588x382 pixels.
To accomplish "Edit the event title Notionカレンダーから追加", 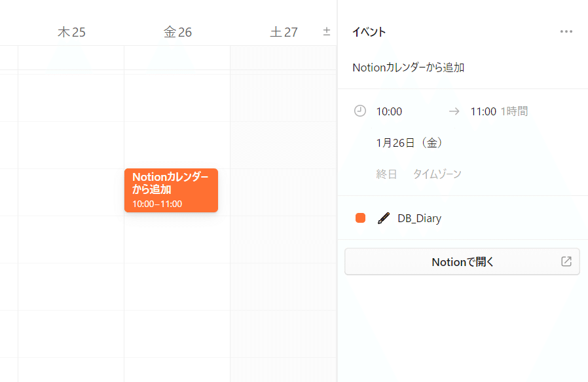I will coord(409,67).
